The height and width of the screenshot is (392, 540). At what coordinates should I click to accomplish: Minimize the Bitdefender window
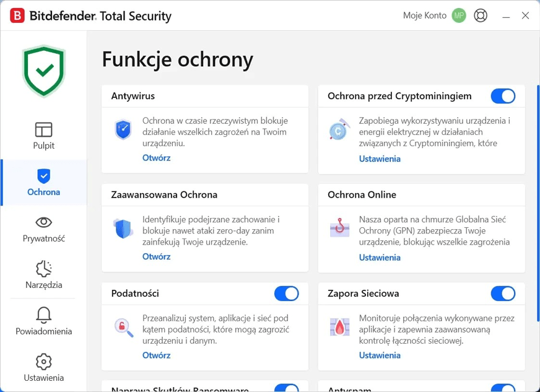tap(506, 16)
